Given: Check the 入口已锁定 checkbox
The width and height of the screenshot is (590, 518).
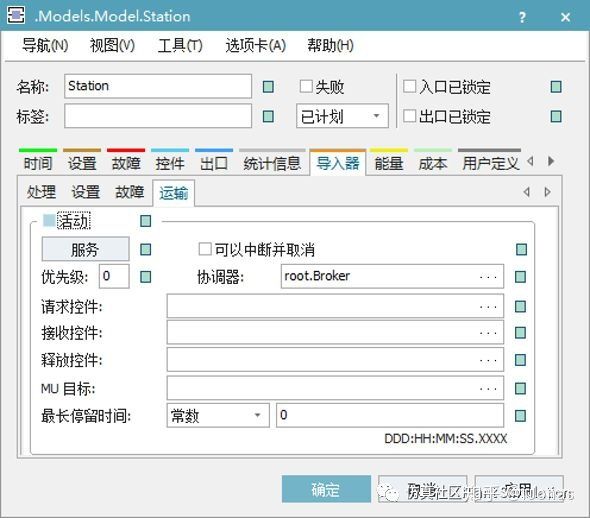Looking at the screenshot, I should [x=409, y=87].
